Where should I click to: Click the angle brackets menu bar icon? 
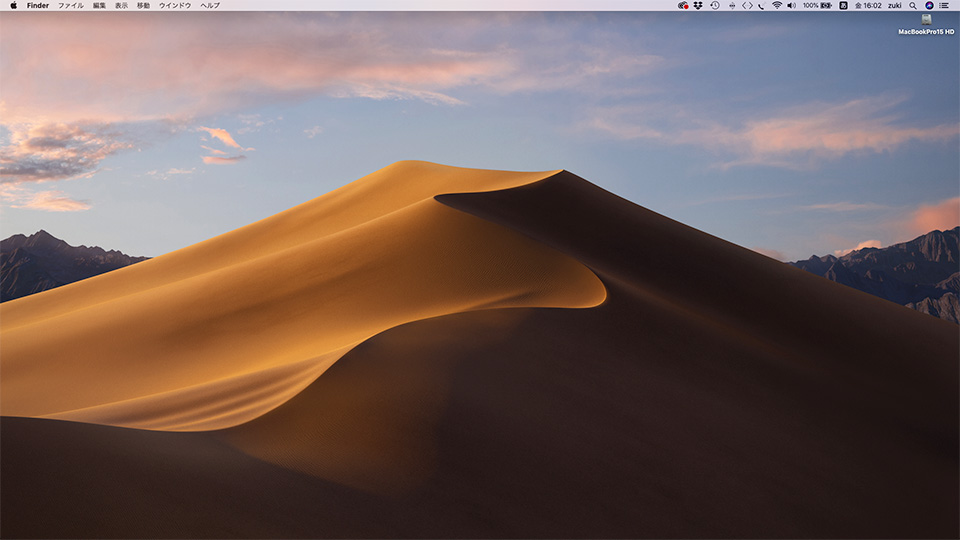(x=747, y=6)
